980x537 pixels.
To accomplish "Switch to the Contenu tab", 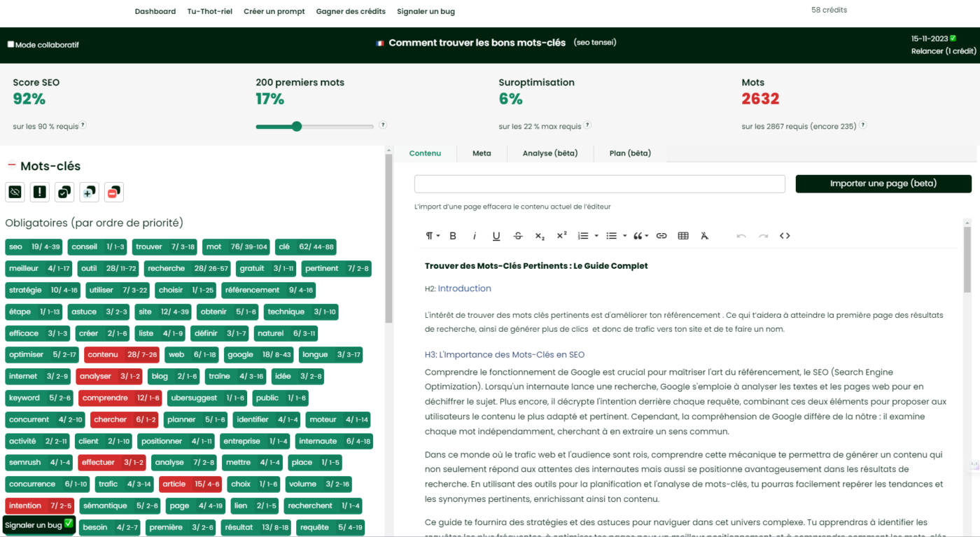I will [425, 153].
